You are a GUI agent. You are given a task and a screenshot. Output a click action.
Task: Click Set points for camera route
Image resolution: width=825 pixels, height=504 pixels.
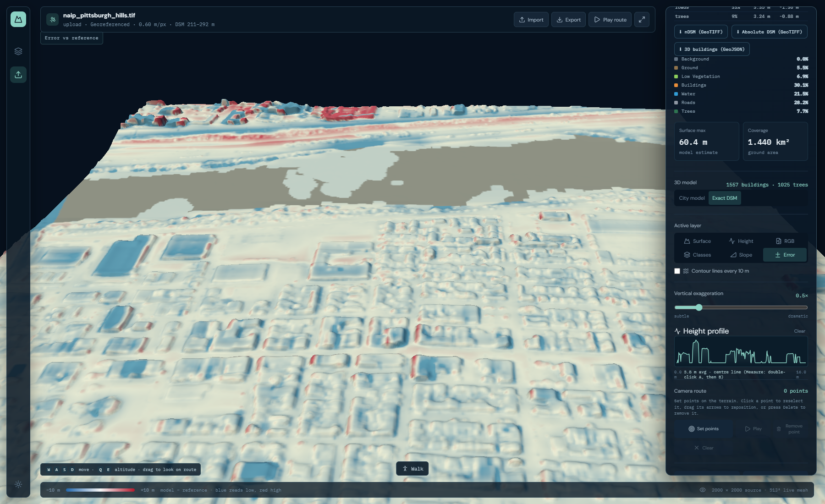pyautogui.click(x=704, y=429)
